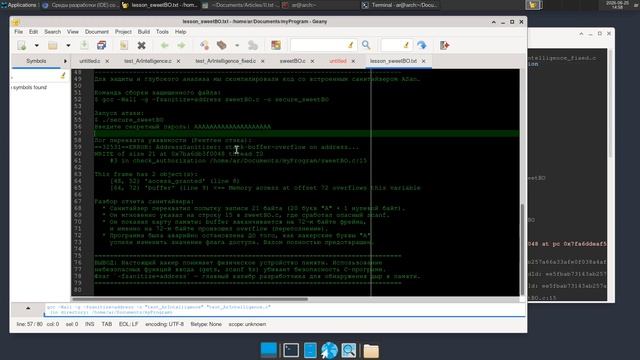The width and height of the screenshot is (640, 360).
Task: Open the home folder in the dock
Action: point(371,350)
